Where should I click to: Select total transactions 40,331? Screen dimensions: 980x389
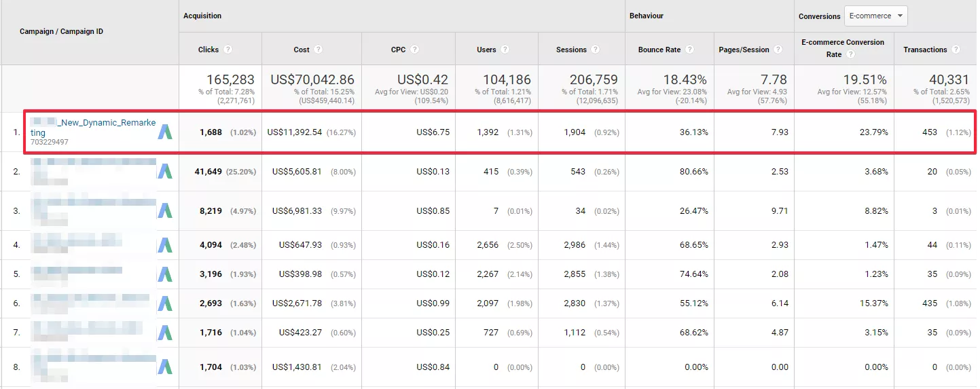click(948, 79)
